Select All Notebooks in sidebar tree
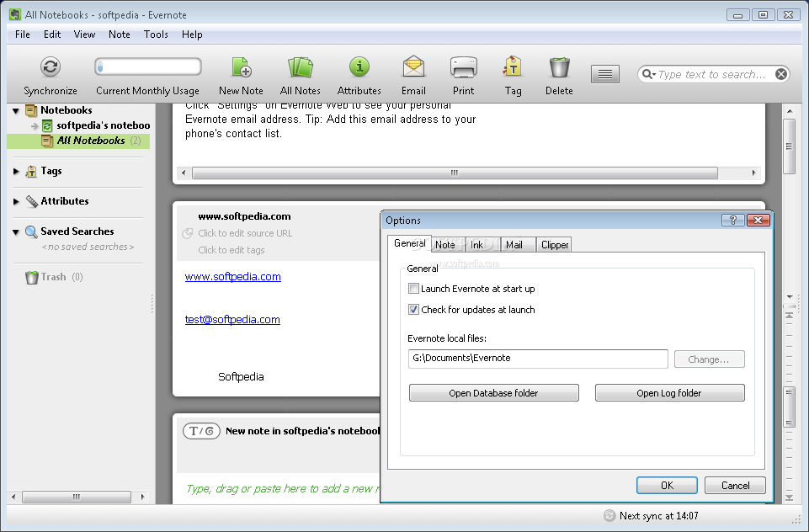The width and height of the screenshot is (809, 532). click(78, 141)
